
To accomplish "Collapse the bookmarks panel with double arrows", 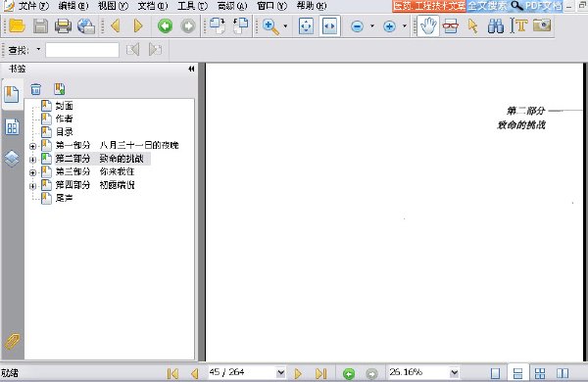I will point(191,69).
